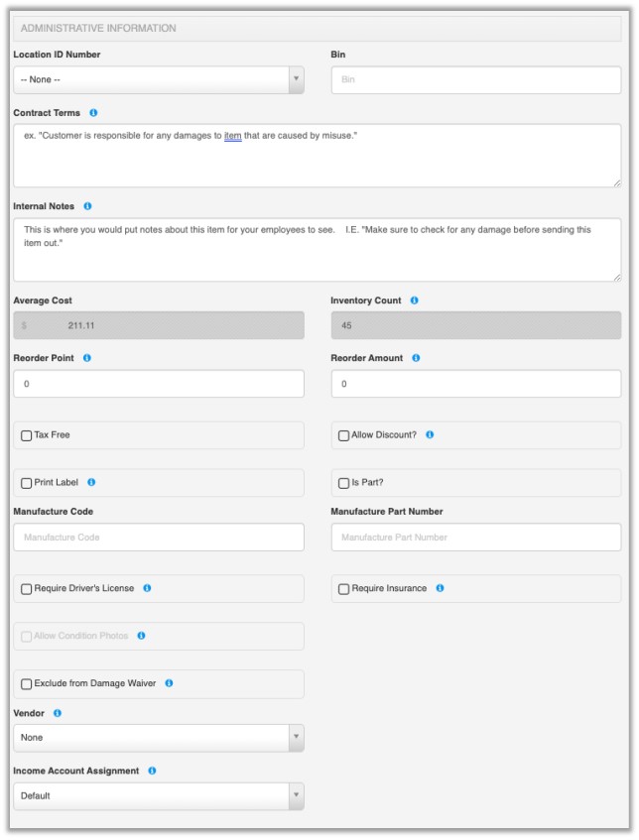Open the Income Account Assignment dropdown

click(x=159, y=796)
